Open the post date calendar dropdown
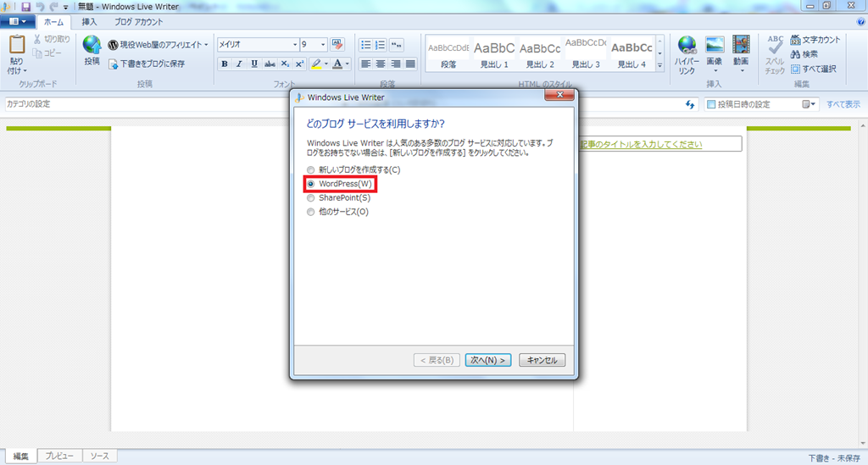The image size is (868, 465). [809, 104]
